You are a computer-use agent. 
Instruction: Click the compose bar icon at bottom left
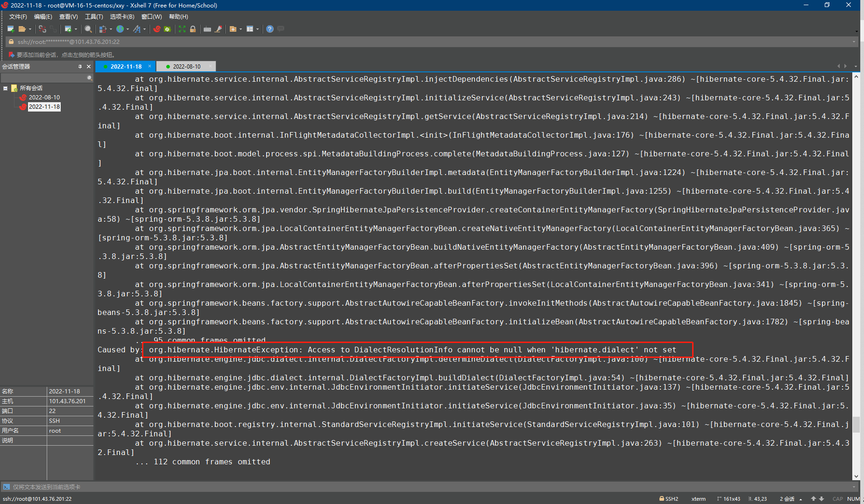point(6,487)
